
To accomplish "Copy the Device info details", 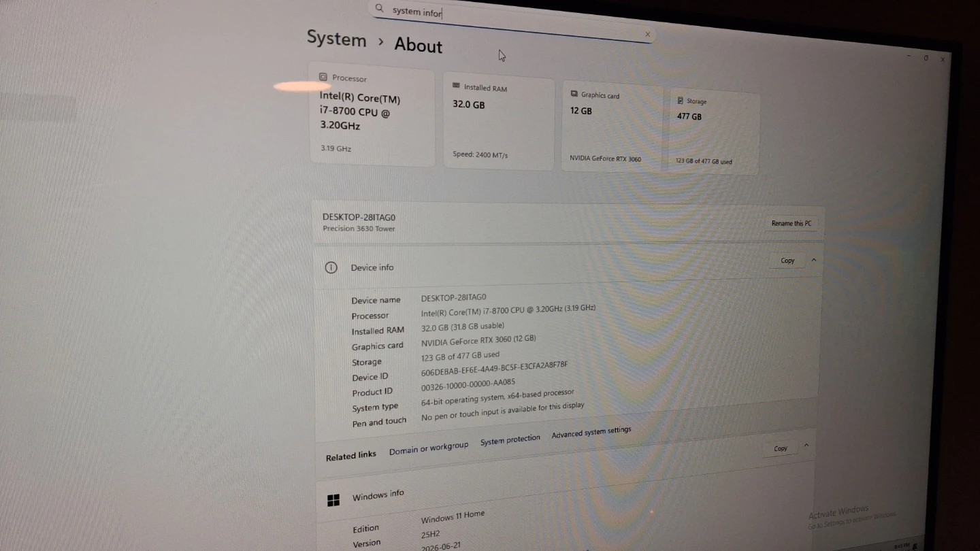I will point(787,261).
